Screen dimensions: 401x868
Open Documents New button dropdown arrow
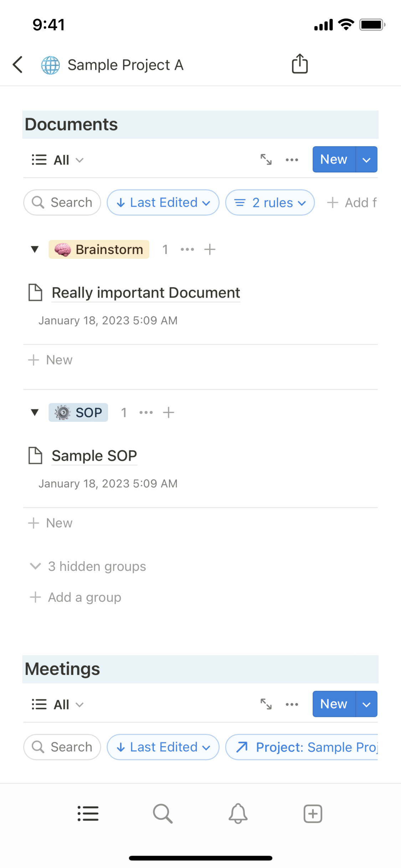(x=366, y=160)
